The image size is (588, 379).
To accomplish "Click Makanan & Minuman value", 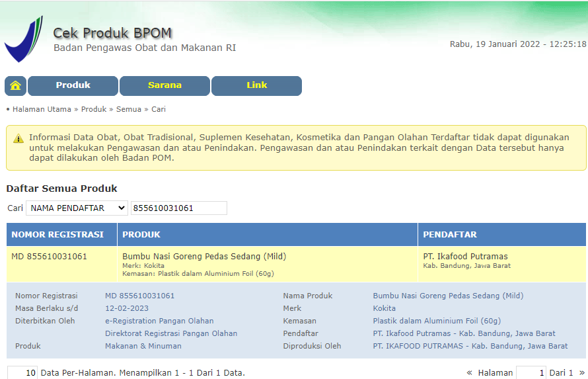I will point(143,346).
